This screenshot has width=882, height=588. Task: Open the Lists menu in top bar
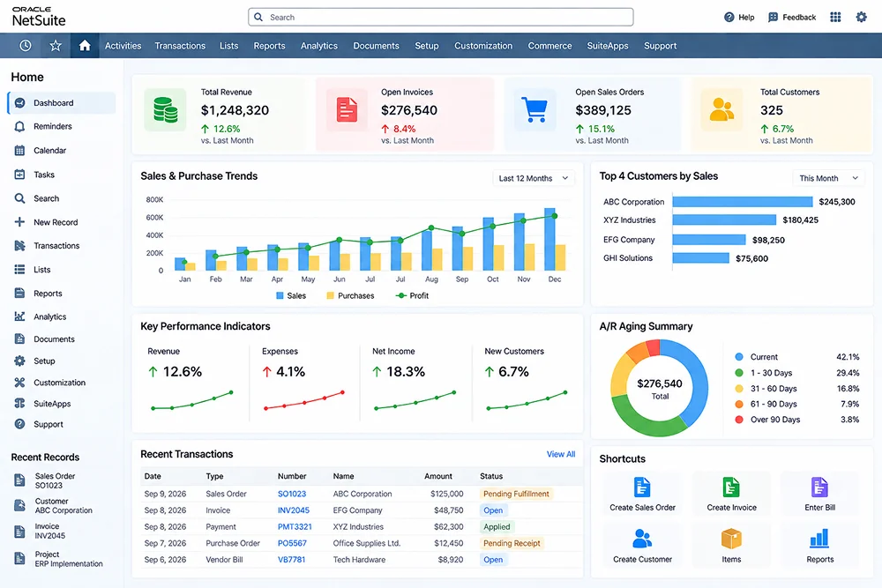pos(229,46)
